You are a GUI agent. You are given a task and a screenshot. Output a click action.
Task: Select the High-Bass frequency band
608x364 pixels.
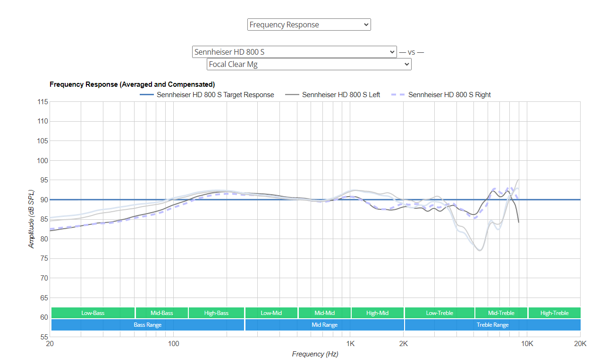[216, 313]
